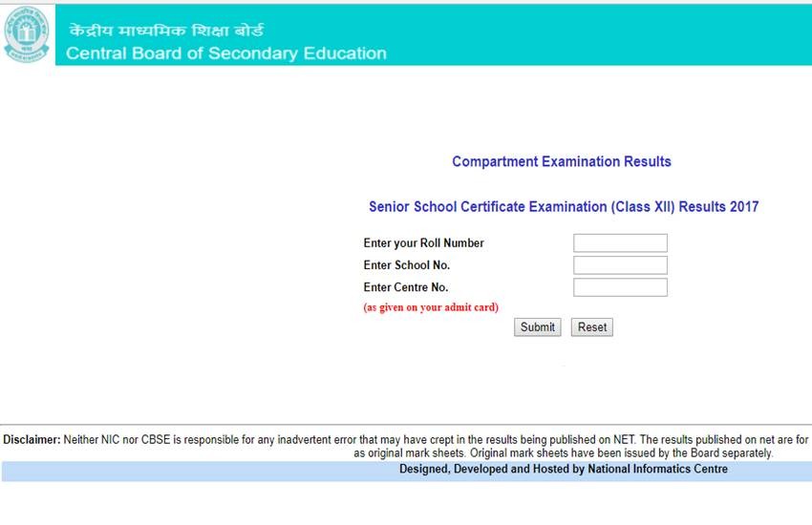
Task: Focus the Centre No. input field
Action: point(620,287)
